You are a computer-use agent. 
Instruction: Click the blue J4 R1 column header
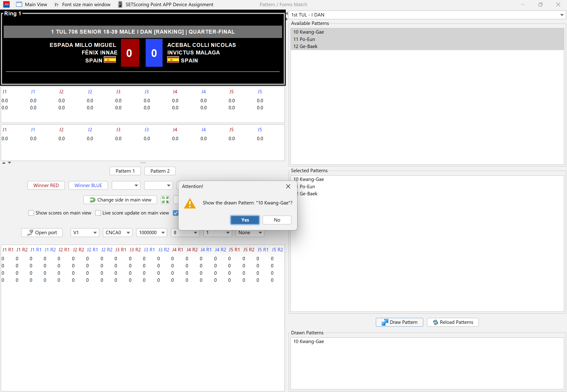(x=206, y=250)
